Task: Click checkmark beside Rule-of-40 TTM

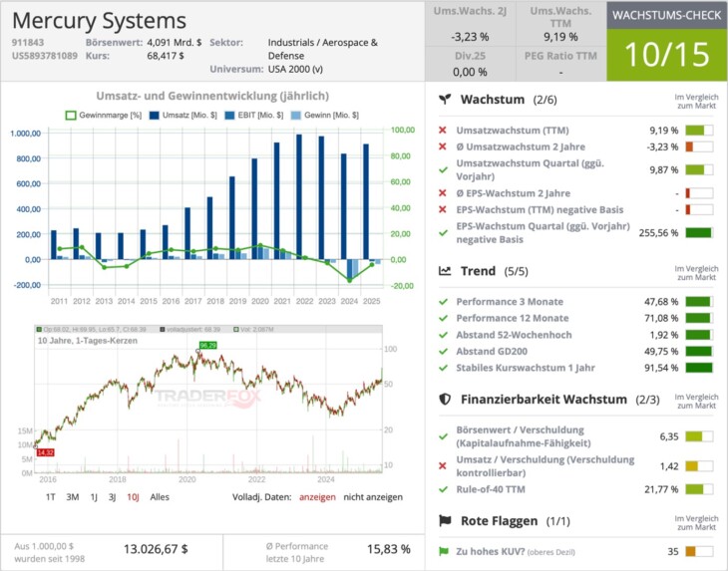Action: click(443, 489)
